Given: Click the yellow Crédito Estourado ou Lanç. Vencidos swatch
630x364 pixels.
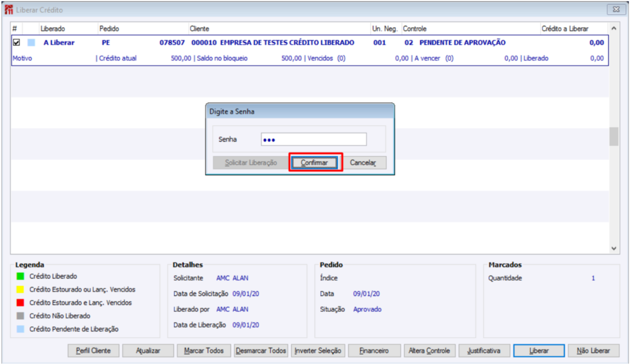Looking at the screenshot, I should click(20, 289).
